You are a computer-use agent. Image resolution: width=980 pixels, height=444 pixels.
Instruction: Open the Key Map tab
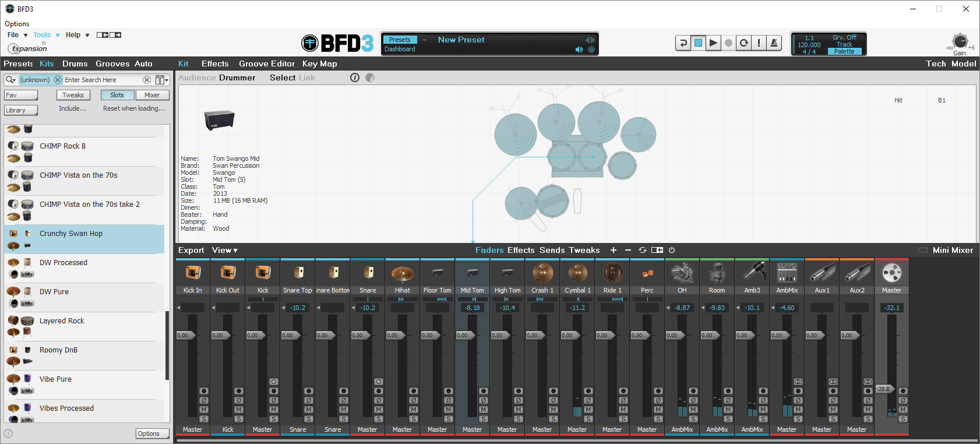pos(320,64)
